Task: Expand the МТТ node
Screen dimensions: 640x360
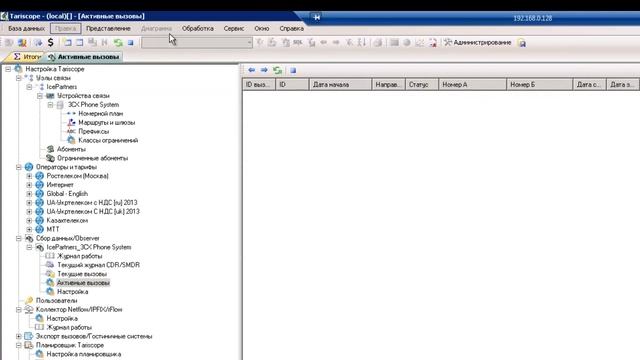Action: pyautogui.click(x=29, y=229)
